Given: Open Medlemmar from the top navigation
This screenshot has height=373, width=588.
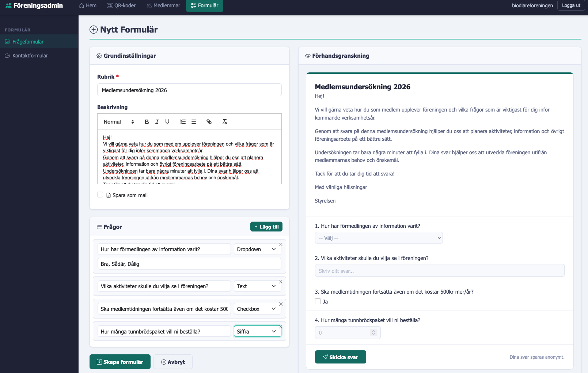Looking at the screenshot, I should [163, 5].
